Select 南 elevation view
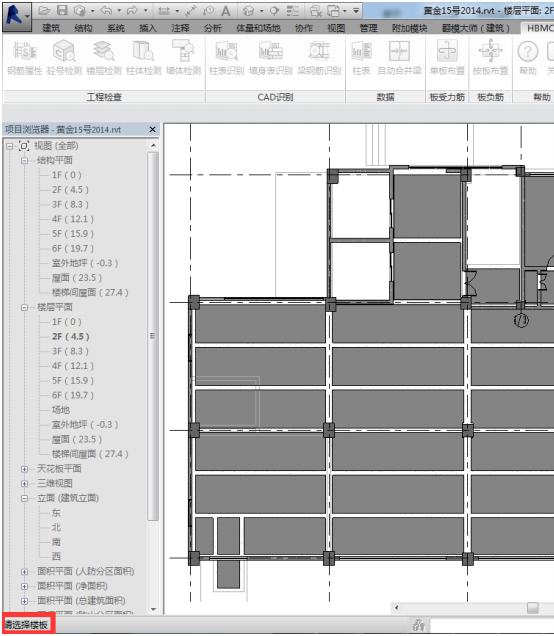This screenshot has width=554, height=636. [56, 542]
